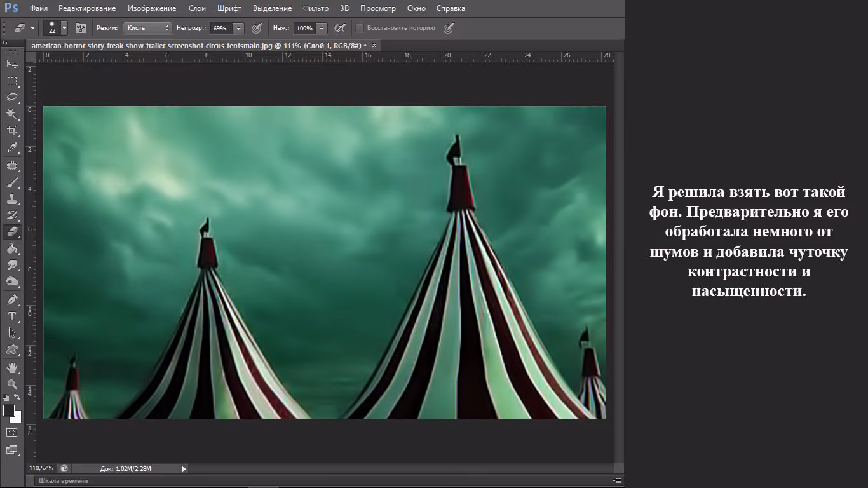Select the Custom Shape tool

pyautogui.click(x=12, y=349)
